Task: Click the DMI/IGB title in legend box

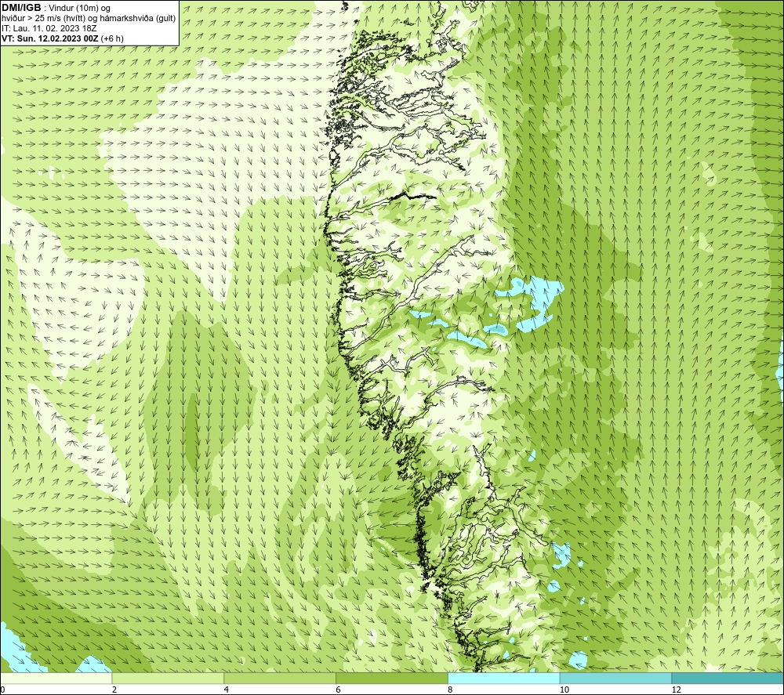Action: click(x=21, y=8)
